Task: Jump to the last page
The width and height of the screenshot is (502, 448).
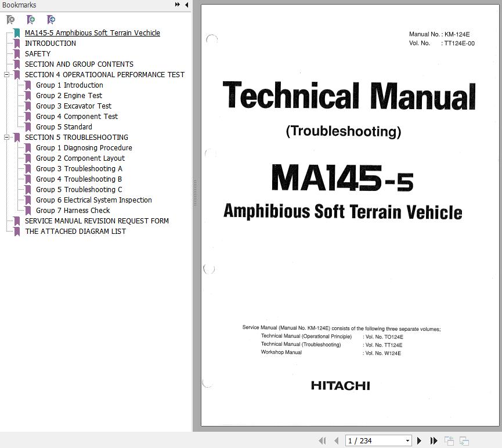Action: tap(434, 440)
